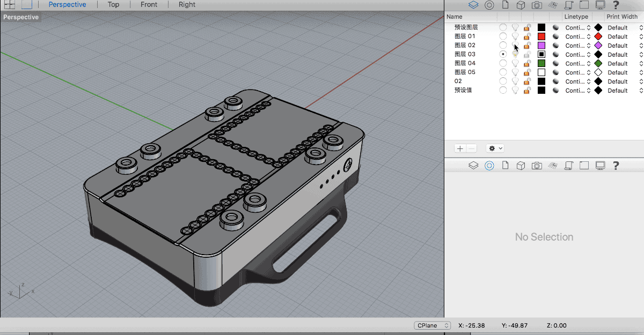Viewport: 644px width, 335px height.
Task: Click the material sphere for 图层 04
Action: click(x=555, y=63)
